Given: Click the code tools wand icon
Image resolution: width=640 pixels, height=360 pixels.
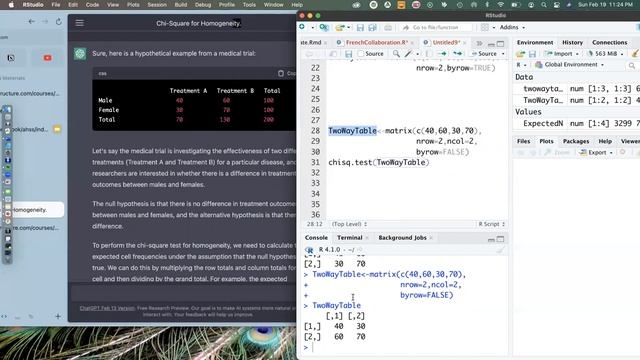Looking at the screenshot, I should (x=408, y=53).
